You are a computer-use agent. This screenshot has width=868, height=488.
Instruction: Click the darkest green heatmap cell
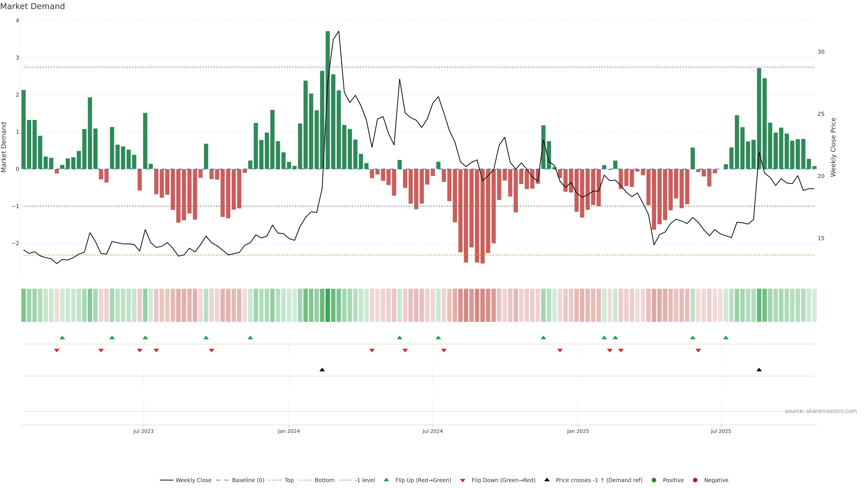(x=328, y=305)
